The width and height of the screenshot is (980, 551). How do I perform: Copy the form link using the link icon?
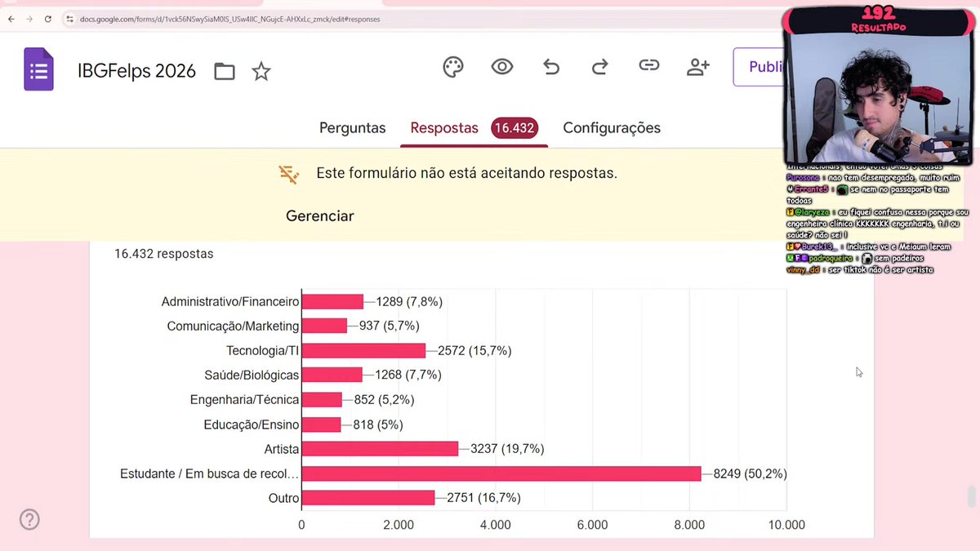point(649,67)
